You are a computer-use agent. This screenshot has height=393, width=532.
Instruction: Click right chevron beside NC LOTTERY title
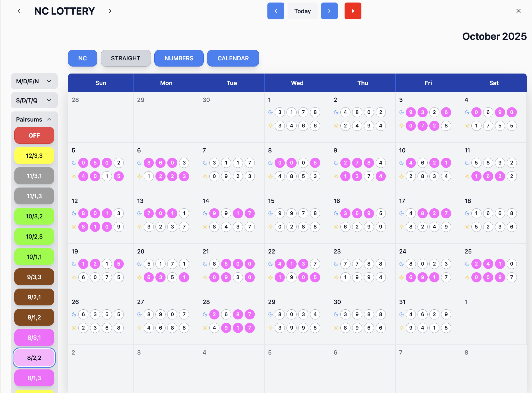pyautogui.click(x=110, y=11)
